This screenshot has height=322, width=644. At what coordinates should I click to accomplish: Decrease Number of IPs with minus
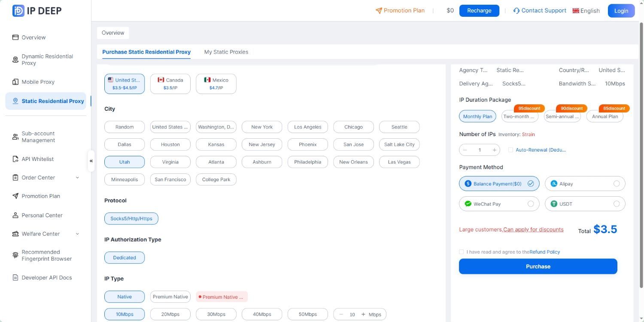coord(465,150)
